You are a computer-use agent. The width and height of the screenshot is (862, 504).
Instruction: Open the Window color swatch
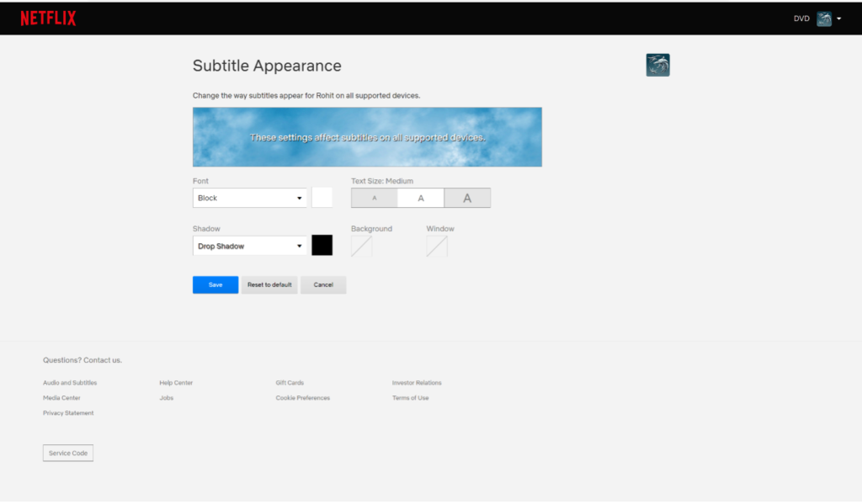pyautogui.click(x=437, y=246)
